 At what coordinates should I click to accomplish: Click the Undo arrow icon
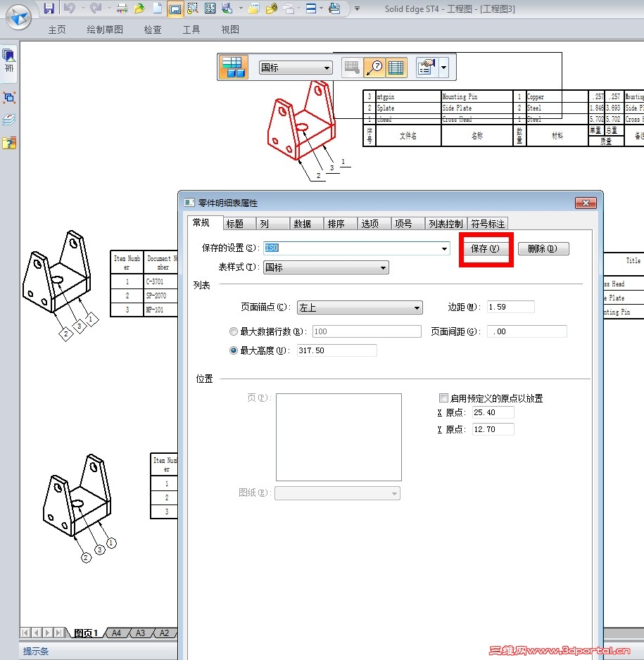click(70, 8)
